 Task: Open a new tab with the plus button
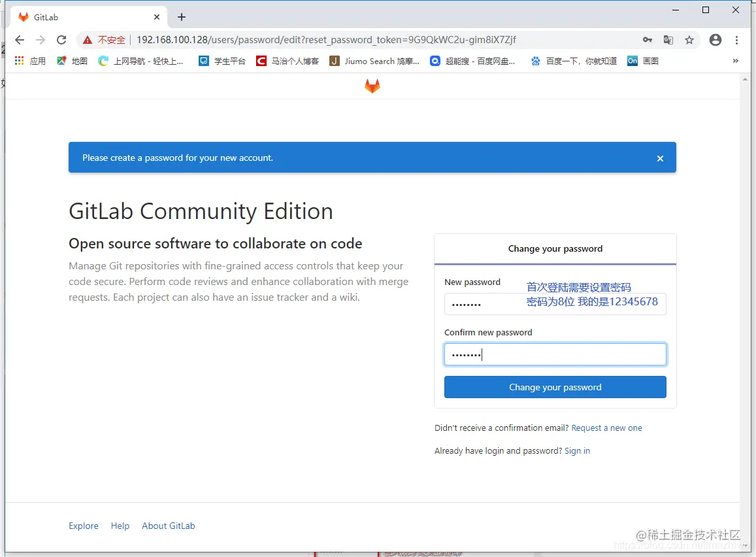(x=181, y=18)
